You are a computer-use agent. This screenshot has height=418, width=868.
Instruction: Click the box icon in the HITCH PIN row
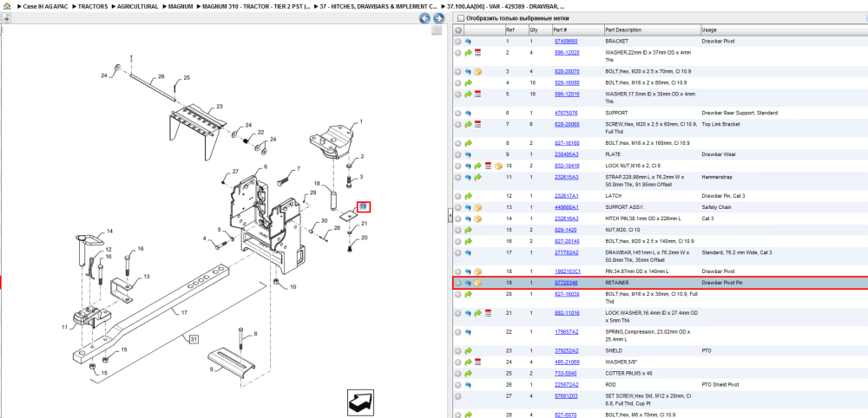point(477,219)
